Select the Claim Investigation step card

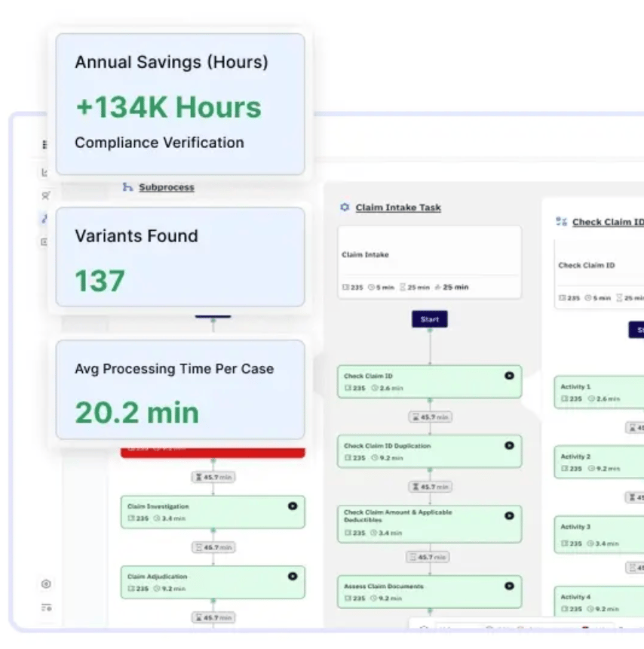coord(213,512)
